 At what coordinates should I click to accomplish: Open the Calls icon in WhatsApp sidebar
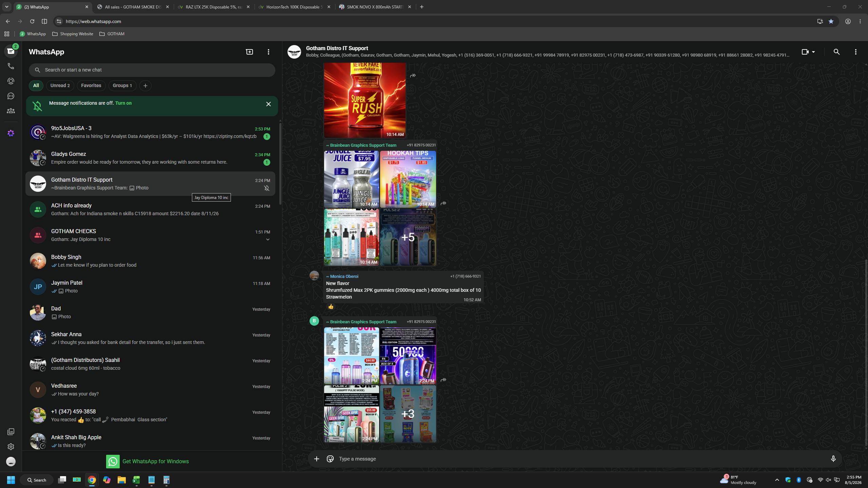(x=11, y=66)
